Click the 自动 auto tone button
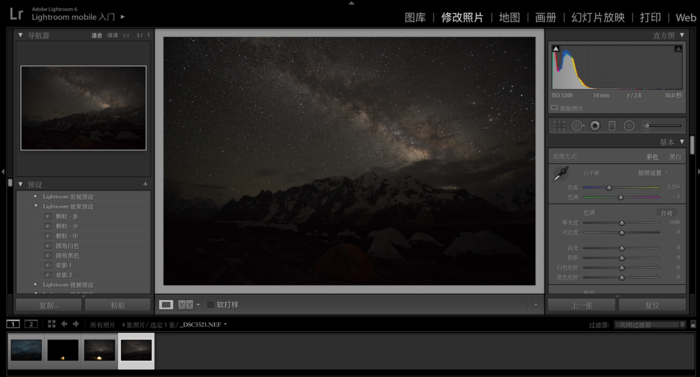Image resolution: width=700 pixels, height=377 pixels. click(667, 213)
